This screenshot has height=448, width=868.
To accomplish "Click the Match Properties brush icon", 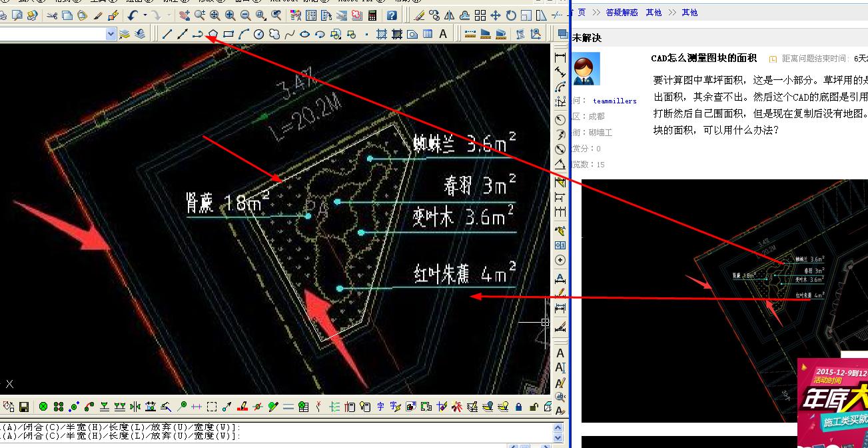I will point(97,15).
